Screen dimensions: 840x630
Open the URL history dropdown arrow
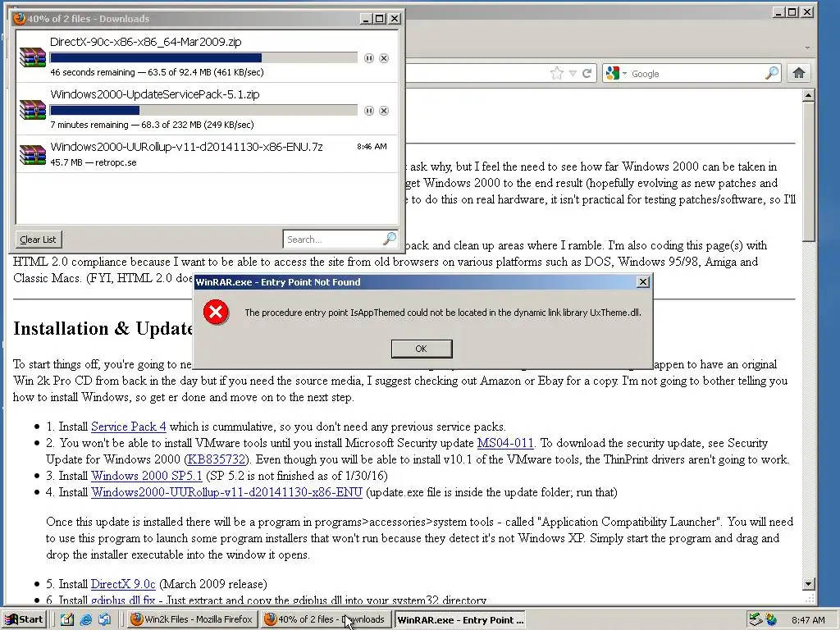coord(573,73)
